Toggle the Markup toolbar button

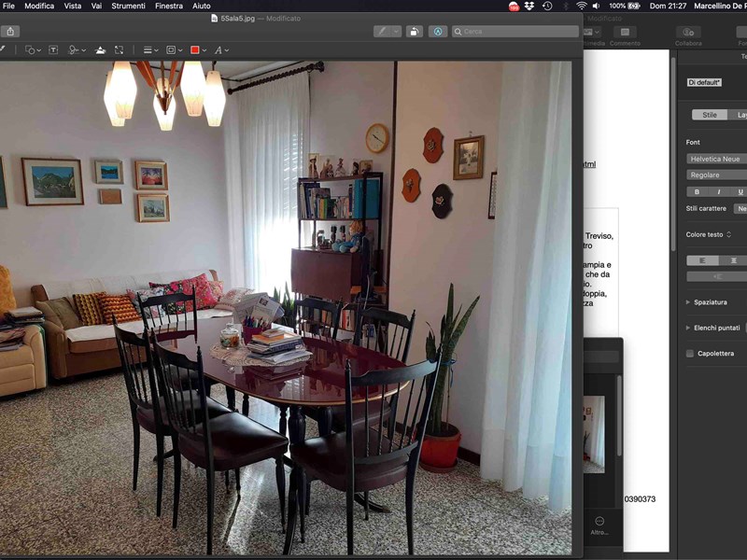pyautogui.click(x=437, y=31)
